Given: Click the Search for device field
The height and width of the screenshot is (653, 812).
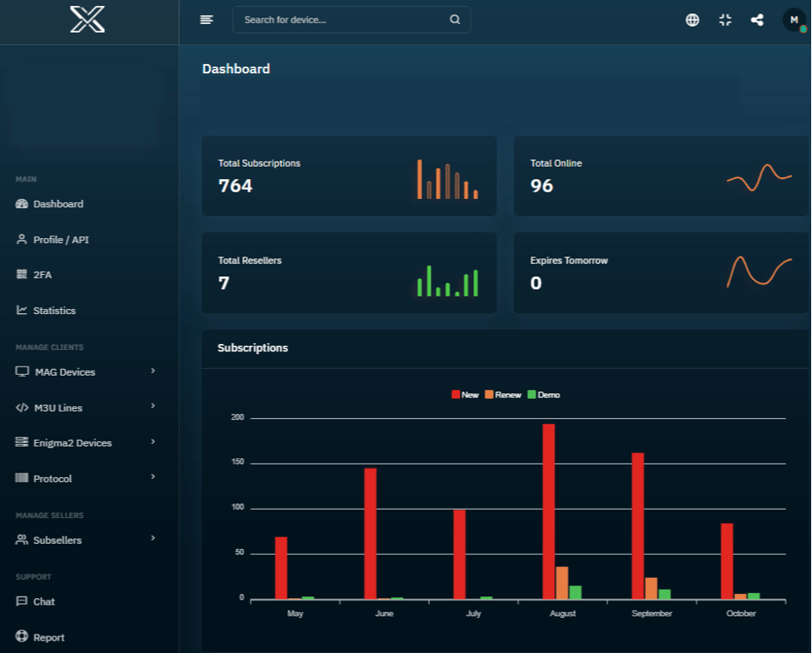Looking at the screenshot, I should pyautogui.click(x=341, y=20).
